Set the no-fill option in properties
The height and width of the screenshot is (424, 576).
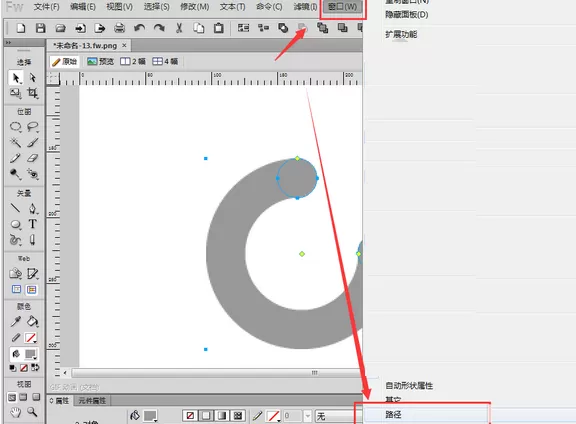pyautogui.click(x=190, y=416)
